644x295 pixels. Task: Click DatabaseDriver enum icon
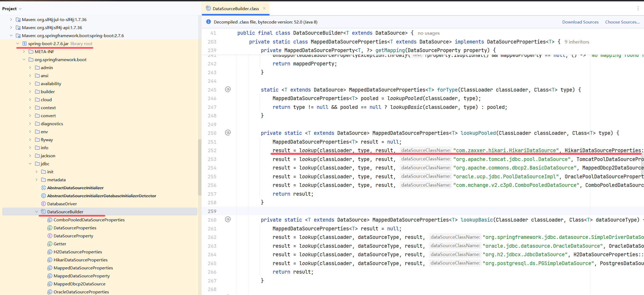coord(44,204)
